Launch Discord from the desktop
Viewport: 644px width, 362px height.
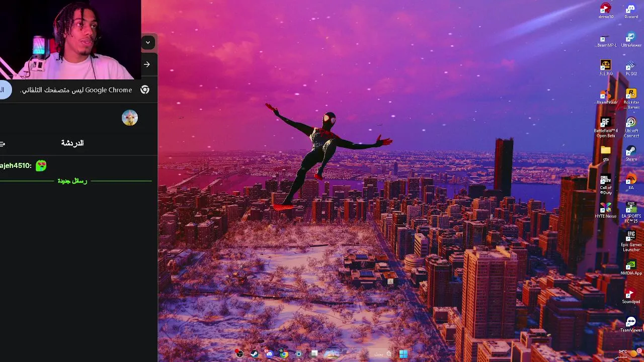[x=631, y=11]
